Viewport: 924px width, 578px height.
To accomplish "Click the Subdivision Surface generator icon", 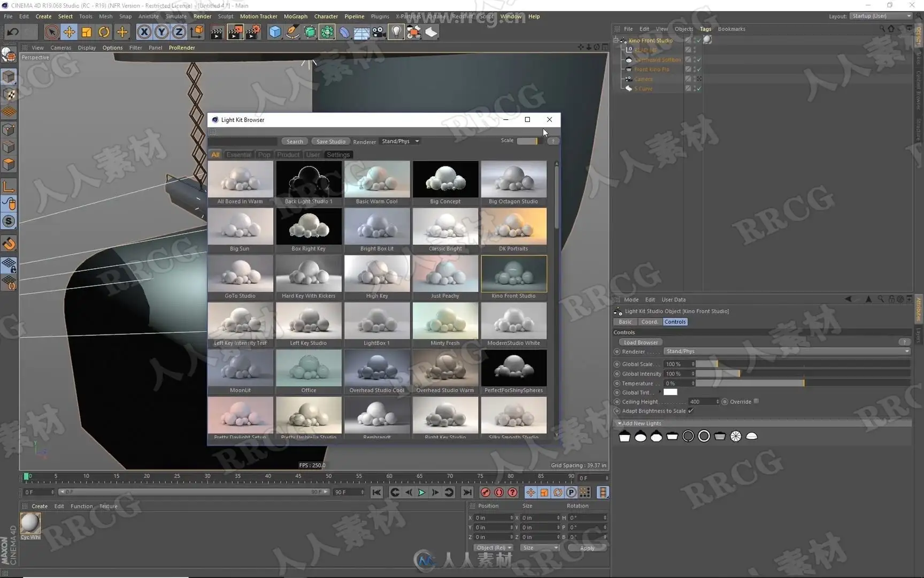I will coord(310,33).
